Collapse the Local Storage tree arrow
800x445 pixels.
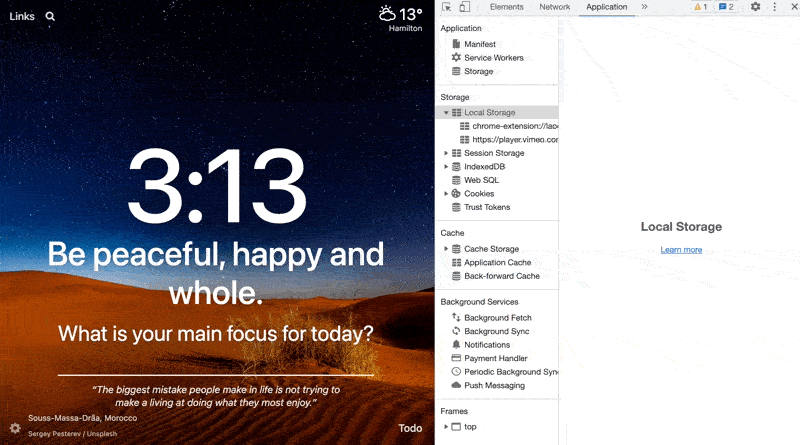click(x=446, y=112)
